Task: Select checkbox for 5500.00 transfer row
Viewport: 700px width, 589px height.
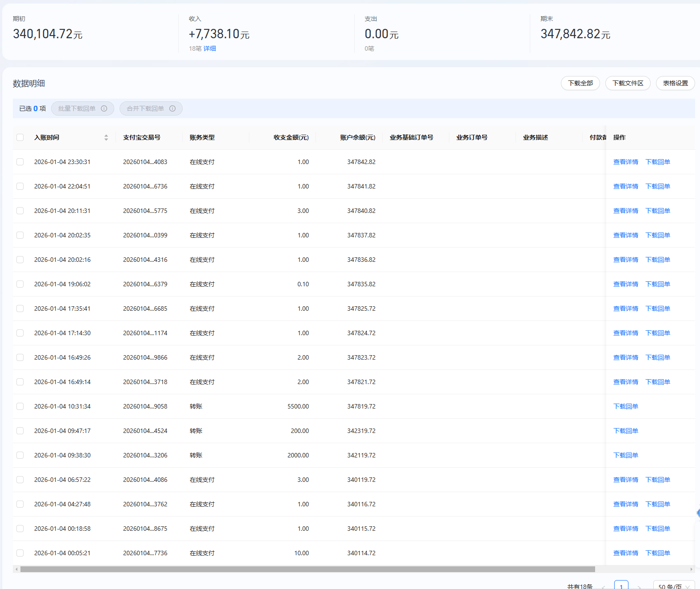Action: click(20, 406)
